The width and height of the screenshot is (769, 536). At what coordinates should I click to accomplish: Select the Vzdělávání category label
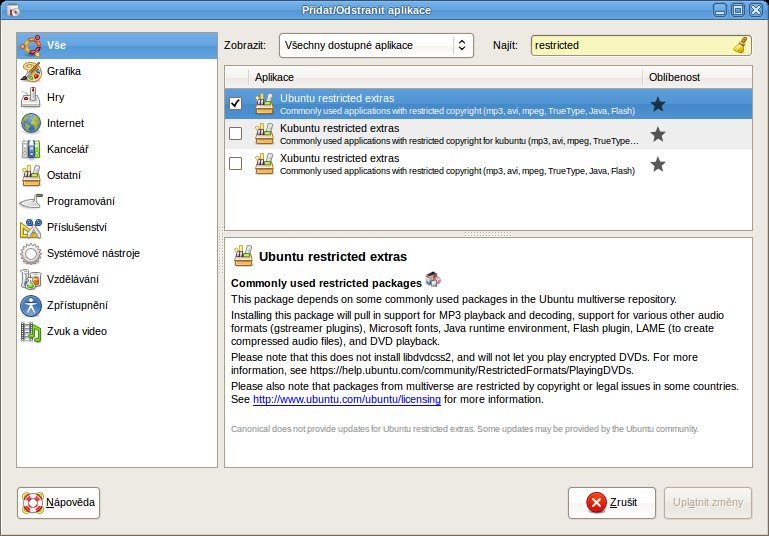73,280
